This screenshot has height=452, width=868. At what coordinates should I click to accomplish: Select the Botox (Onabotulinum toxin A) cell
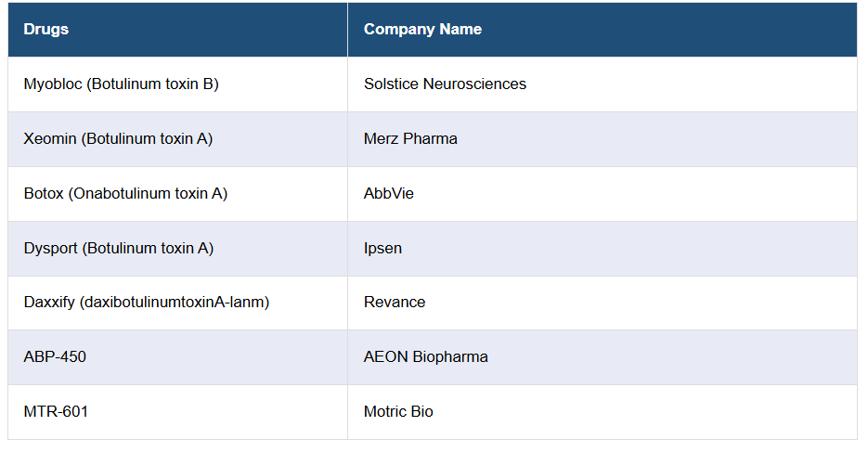(x=125, y=194)
